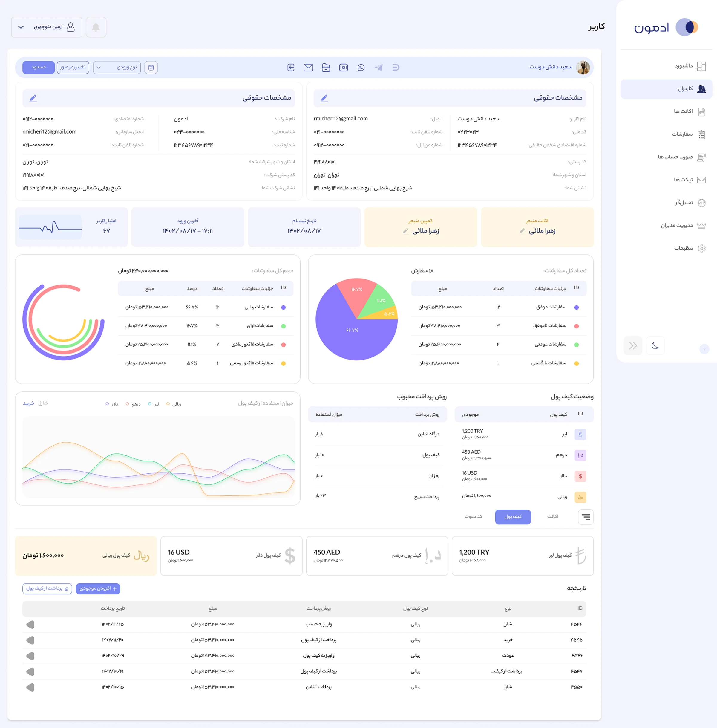Toggle dark mode moon icon
This screenshot has height=728, width=717.
tap(655, 346)
